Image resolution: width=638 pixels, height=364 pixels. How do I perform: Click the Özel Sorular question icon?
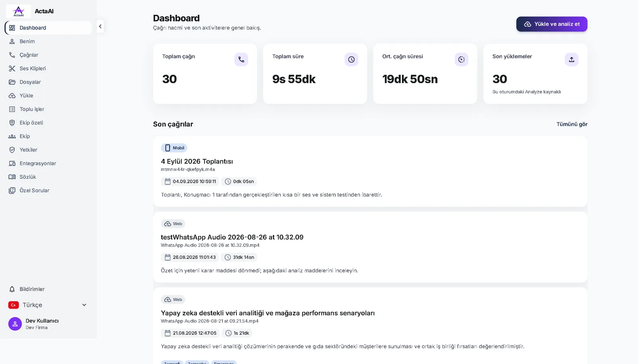coord(12,190)
